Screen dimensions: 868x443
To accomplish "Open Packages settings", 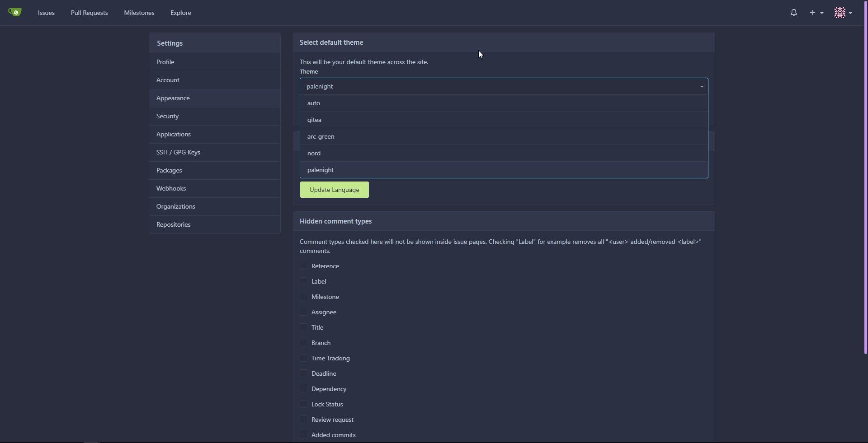I will pyautogui.click(x=215, y=170).
